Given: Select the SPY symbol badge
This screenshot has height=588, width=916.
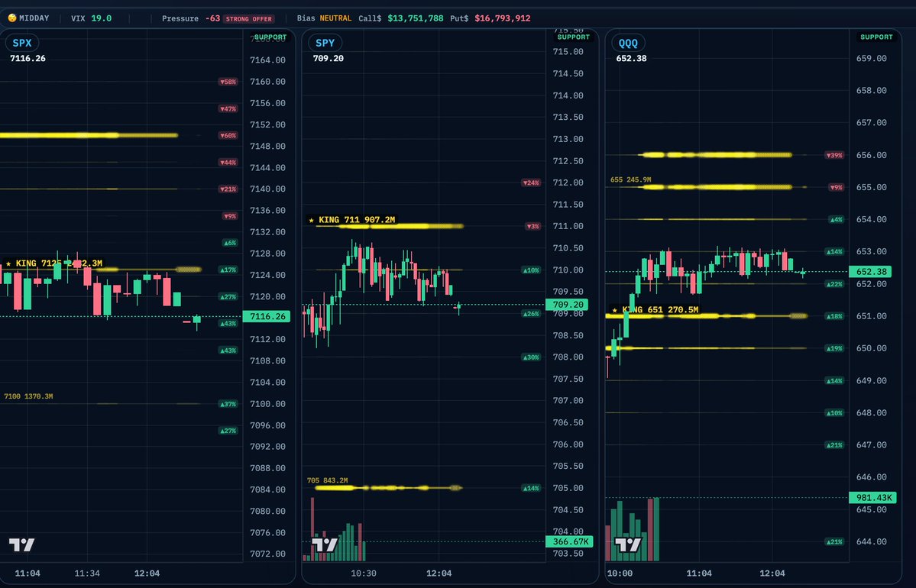Looking at the screenshot, I should (x=325, y=43).
